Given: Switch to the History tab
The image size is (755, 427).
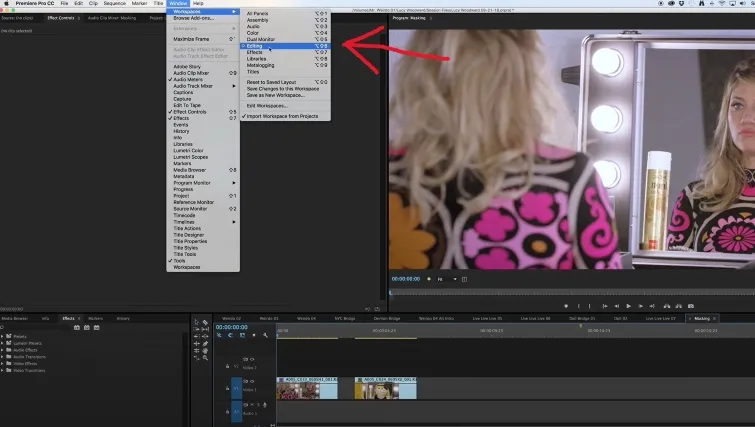Looking at the screenshot, I should [123, 318].
